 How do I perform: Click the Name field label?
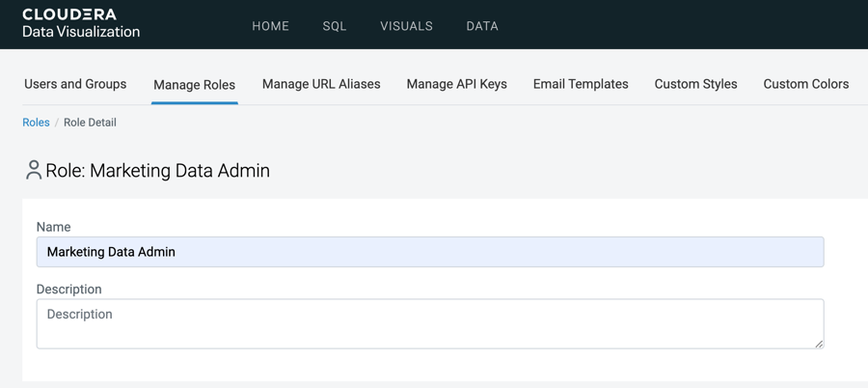click(53, 227)
